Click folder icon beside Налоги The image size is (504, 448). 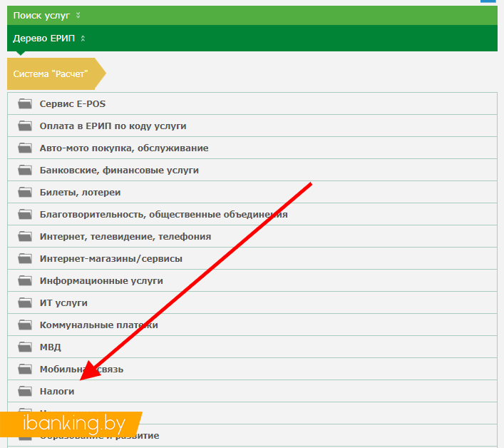[26, 391]
